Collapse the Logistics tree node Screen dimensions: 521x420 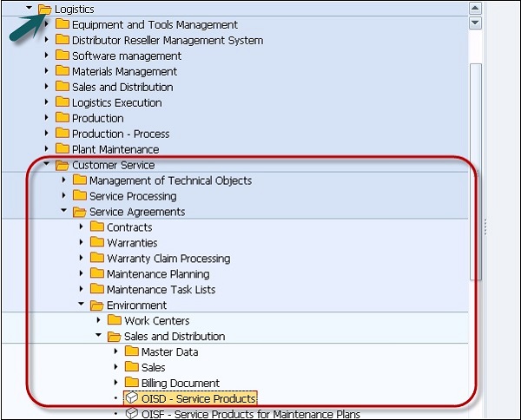point(30,9)
